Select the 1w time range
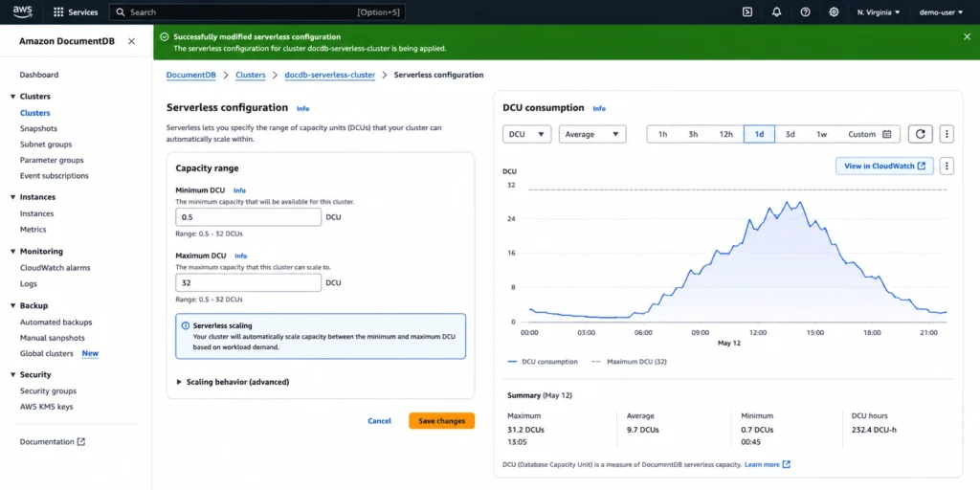Screen dimensions: 980x490 pos(822,134)
